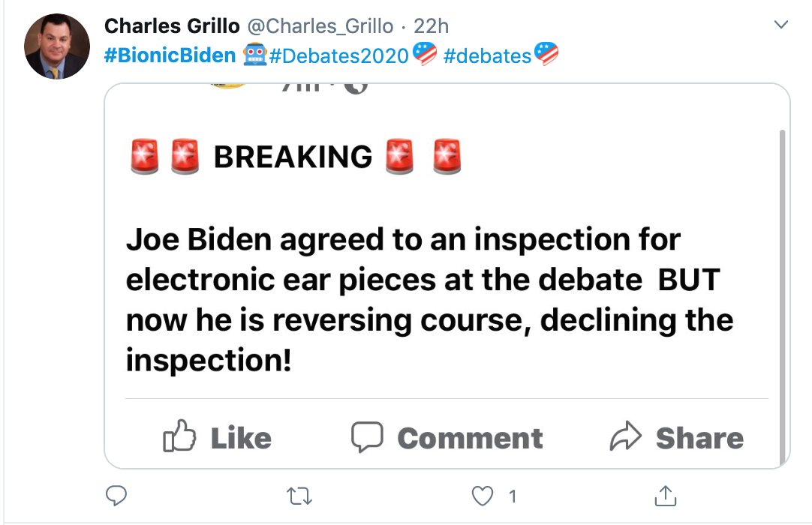Viewport: 812px width, 525px height.
Task: Open the tweet via the 22h timestamp
Action: point(432,25)
